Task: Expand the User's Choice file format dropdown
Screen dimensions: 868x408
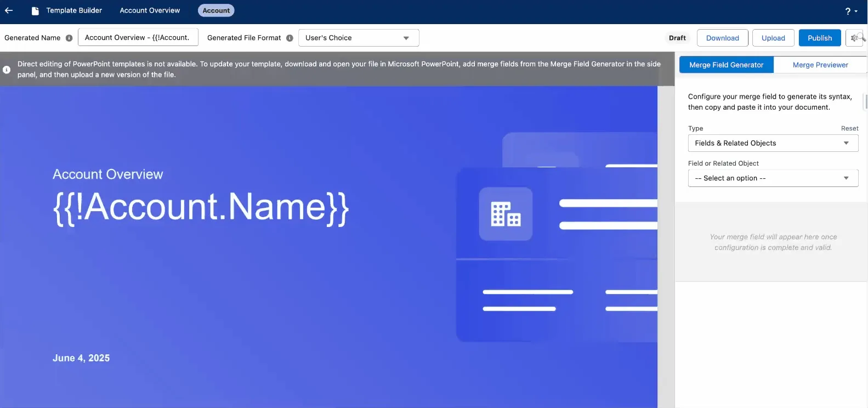Action: click(359, 38)
